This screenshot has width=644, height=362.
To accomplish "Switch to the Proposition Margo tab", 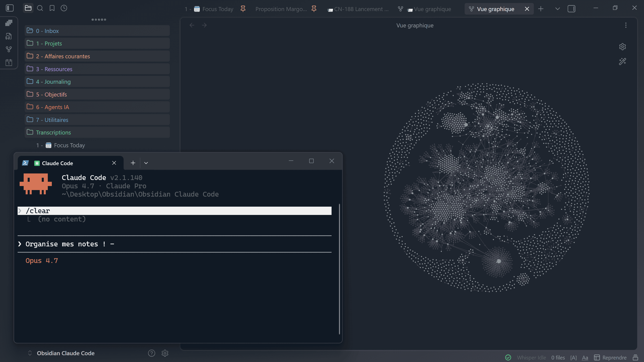I will coord(281,9).
